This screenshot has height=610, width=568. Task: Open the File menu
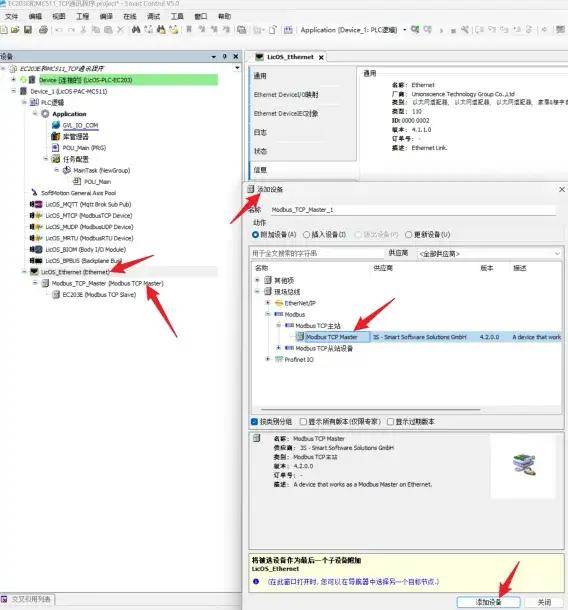(11, 16)
